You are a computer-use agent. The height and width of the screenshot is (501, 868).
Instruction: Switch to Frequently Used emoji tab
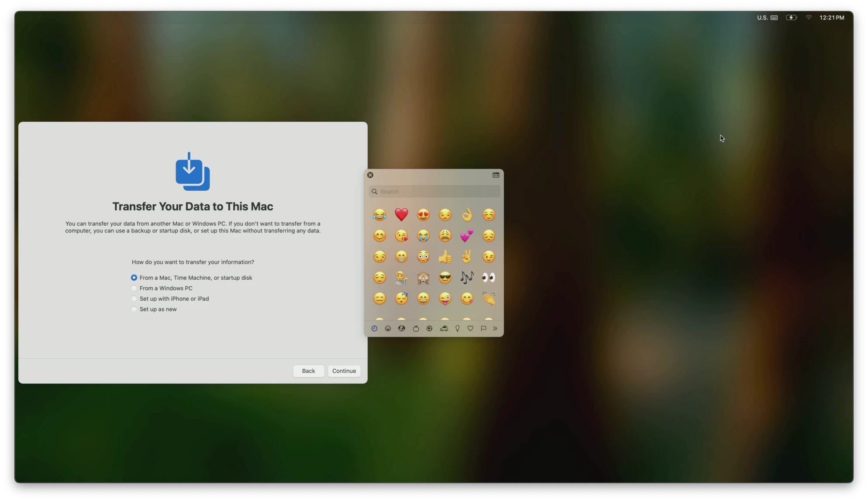click(x=374, y=329)
